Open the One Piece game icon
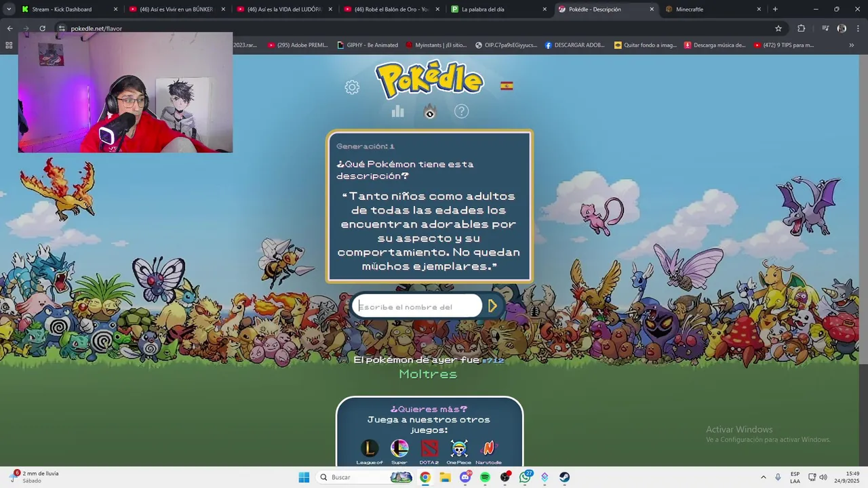Image resolution: width=868 pixels, height=488 pixels. click(459, 449)
